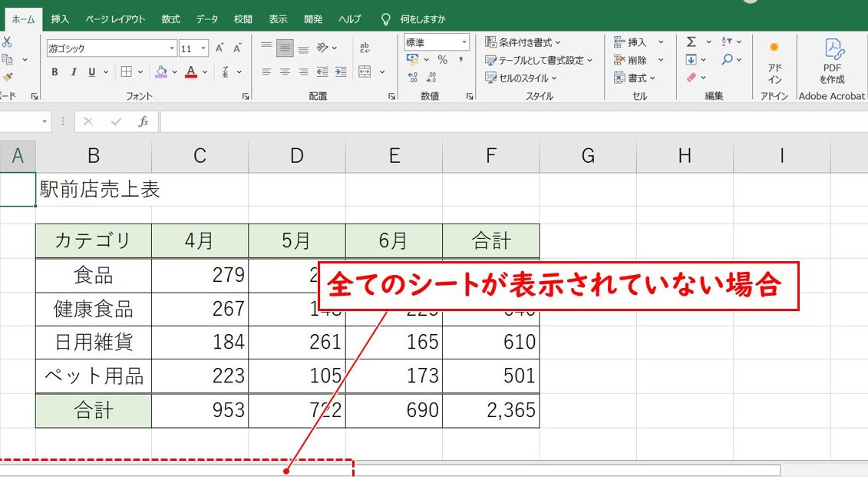Open the 表示 tab
This screenshot has height=477, width=868.
[x=278, y=19]
